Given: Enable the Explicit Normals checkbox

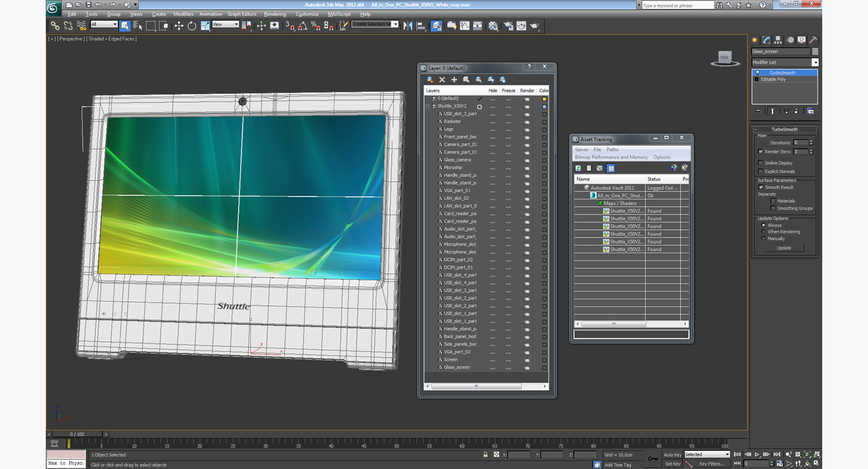Looking at the screenshot, I should click(x=761, y=171).
